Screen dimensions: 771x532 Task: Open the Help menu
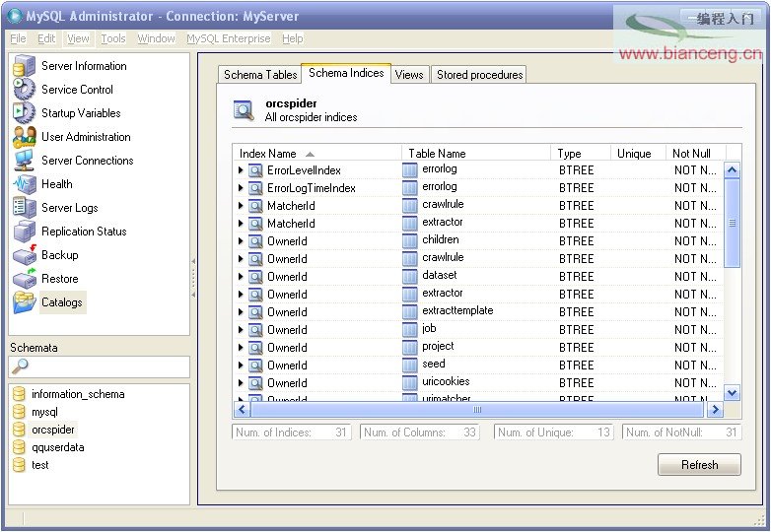293,38
